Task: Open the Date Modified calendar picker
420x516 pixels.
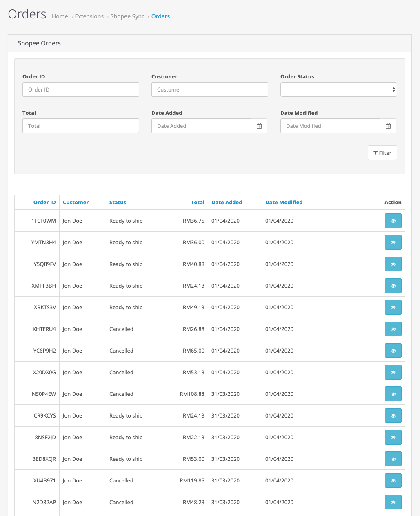Action: 388,126
